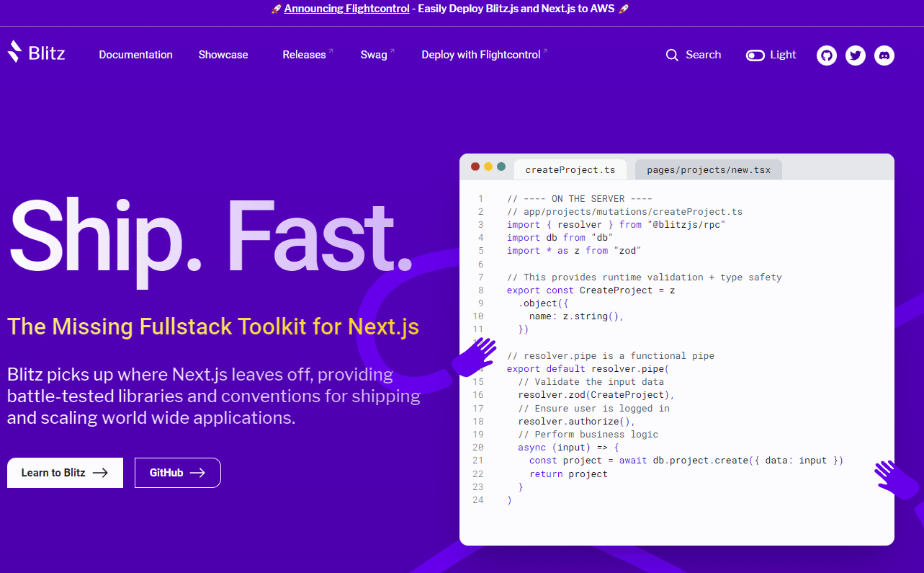The height and width of the screenshot is (573, 924).
Task: Open the Blitz GitHub repository via the circular GitHub icon
Action: pos(826,55)
